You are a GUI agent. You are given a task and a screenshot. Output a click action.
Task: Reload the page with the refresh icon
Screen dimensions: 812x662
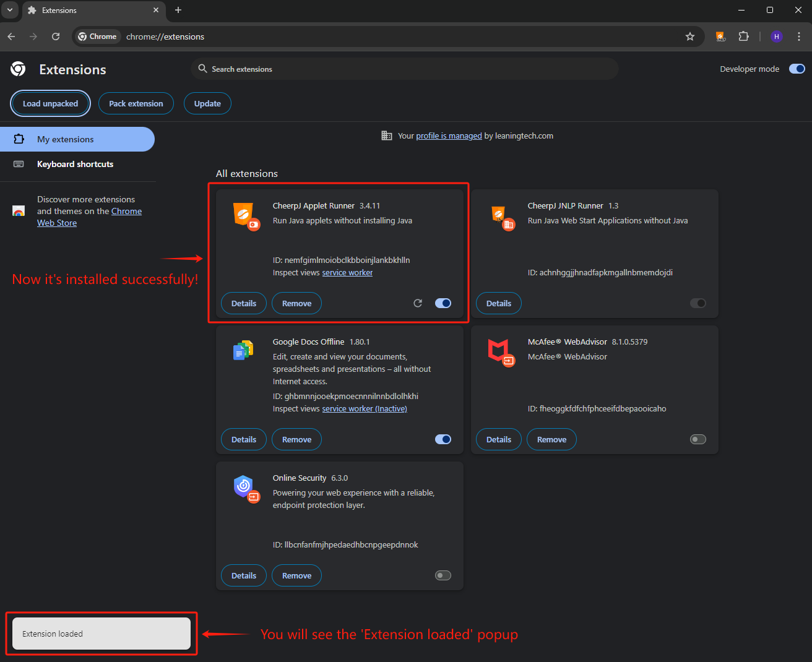pos(56,37)
